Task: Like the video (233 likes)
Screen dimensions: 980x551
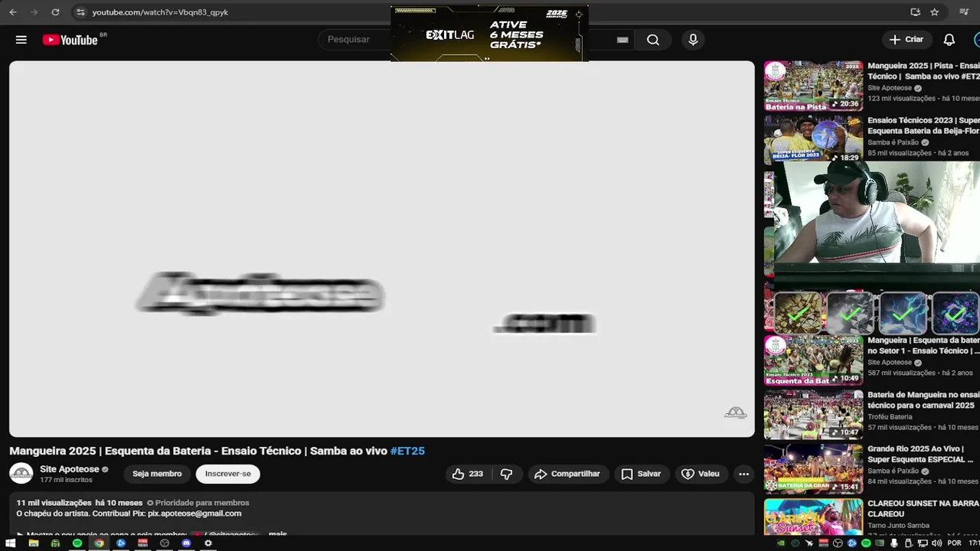Action: 468,474
